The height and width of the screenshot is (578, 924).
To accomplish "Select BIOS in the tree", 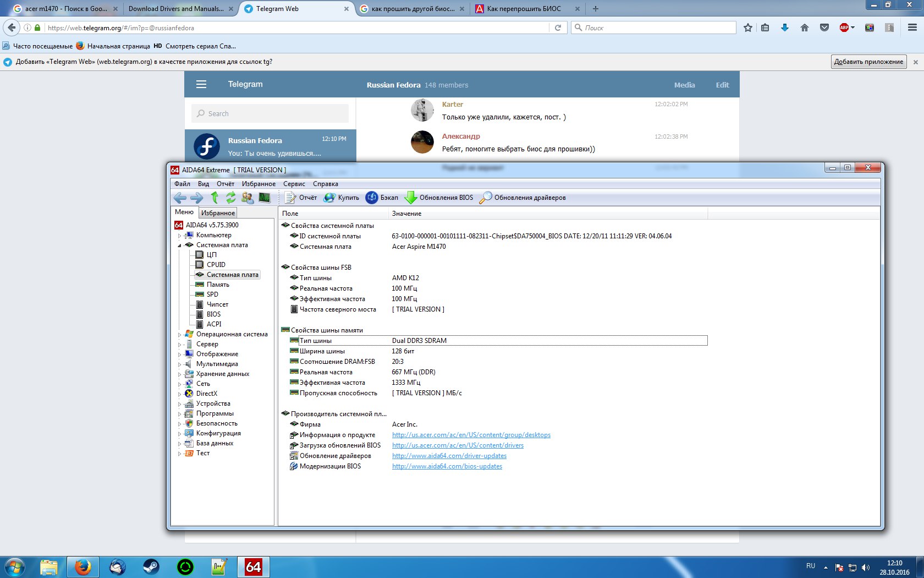I will tap(213, 314).
